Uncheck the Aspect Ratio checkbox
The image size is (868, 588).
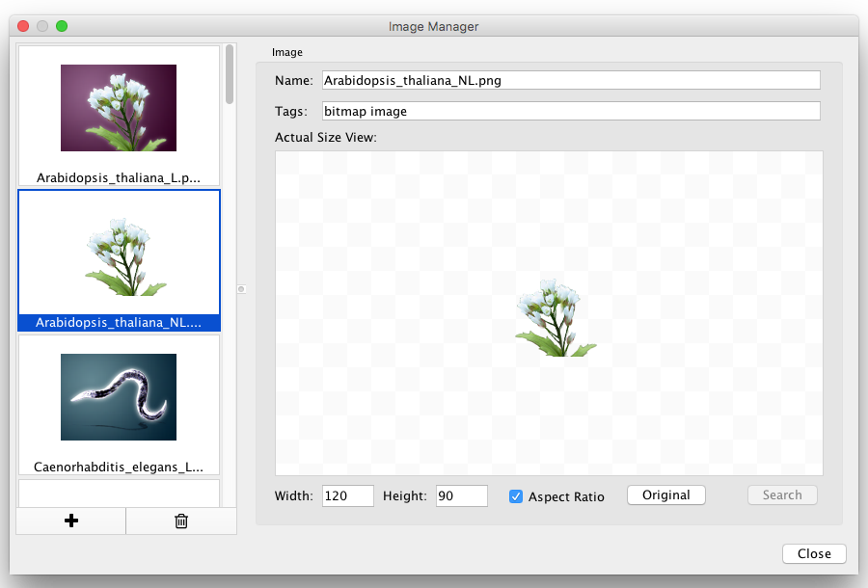(x=516, y=496)
